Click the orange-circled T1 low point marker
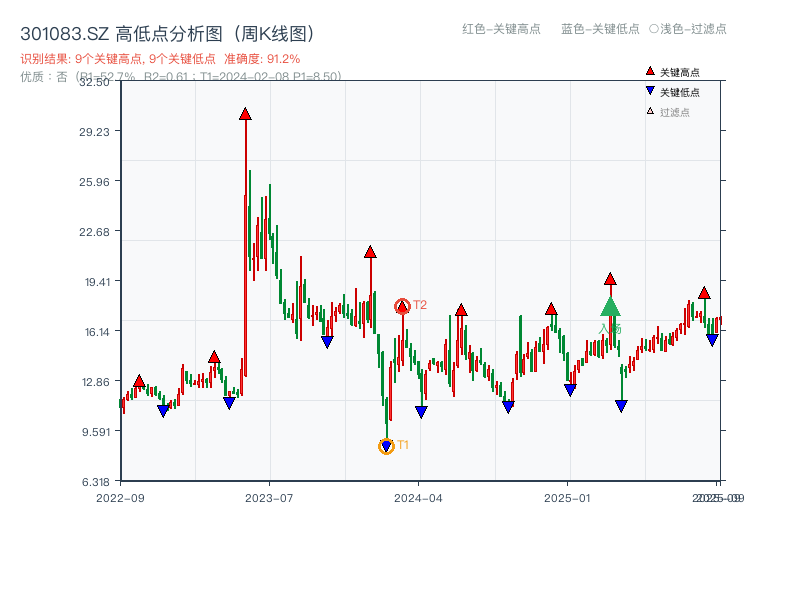The height and width of the screenshot is (600, 800). [386, 445]
